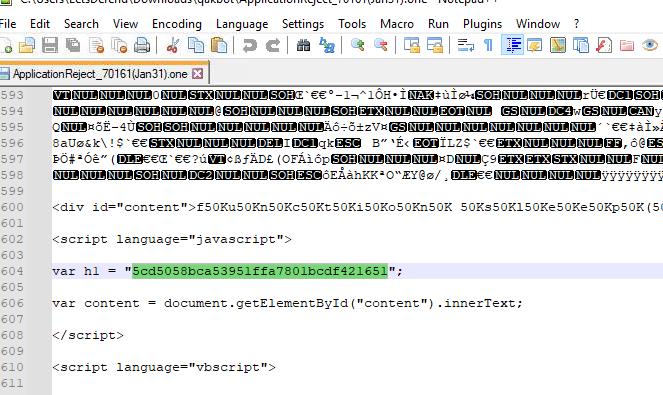Click the Close All toolbar icon
The height and width of the screenshot is (395, 663).
click(x=119, y=45)
